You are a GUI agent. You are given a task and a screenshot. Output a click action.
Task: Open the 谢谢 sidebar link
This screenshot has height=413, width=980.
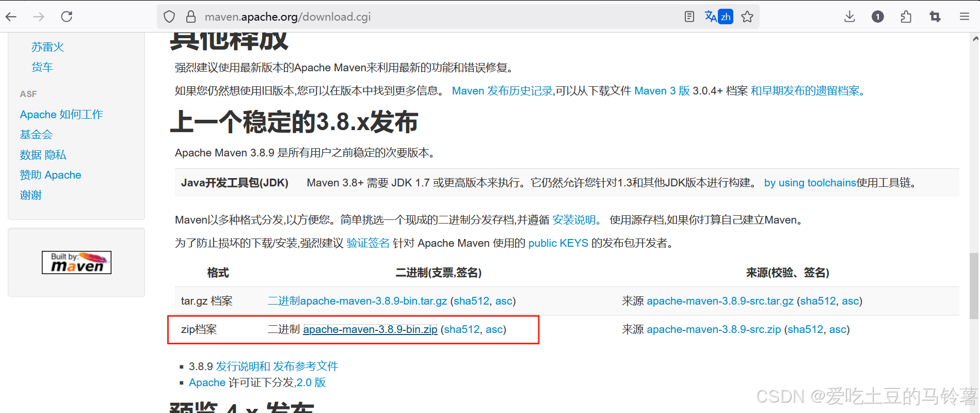click(30, 195)
